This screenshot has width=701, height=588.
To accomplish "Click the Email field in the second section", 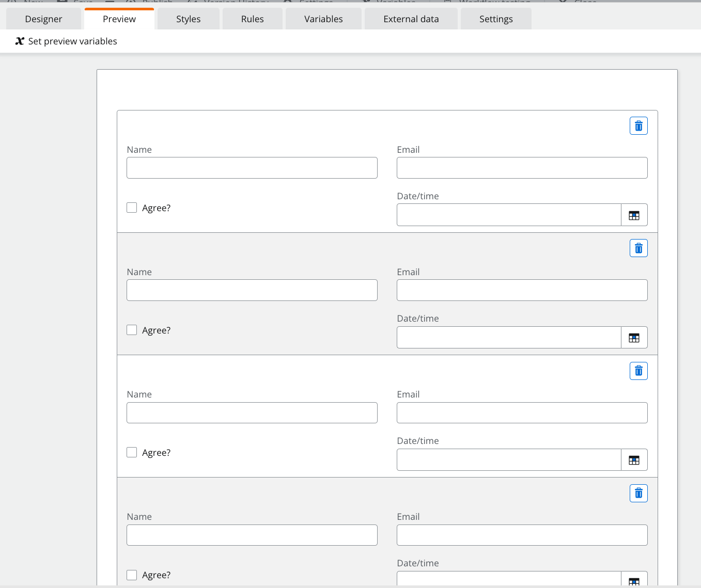I will coord(522,290).
